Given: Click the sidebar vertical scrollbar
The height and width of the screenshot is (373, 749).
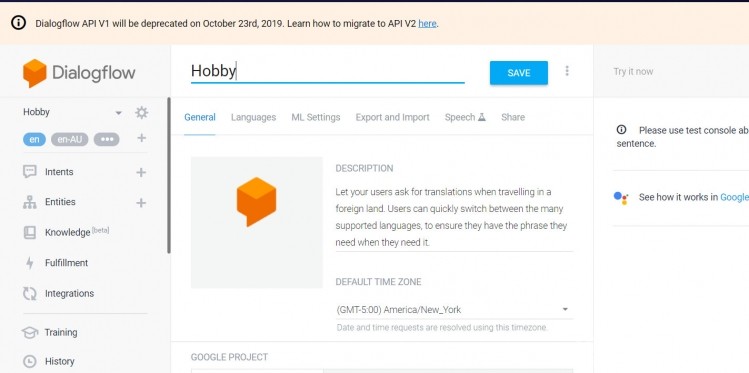Looking at the screenshot, I should (x=169, y=175).
